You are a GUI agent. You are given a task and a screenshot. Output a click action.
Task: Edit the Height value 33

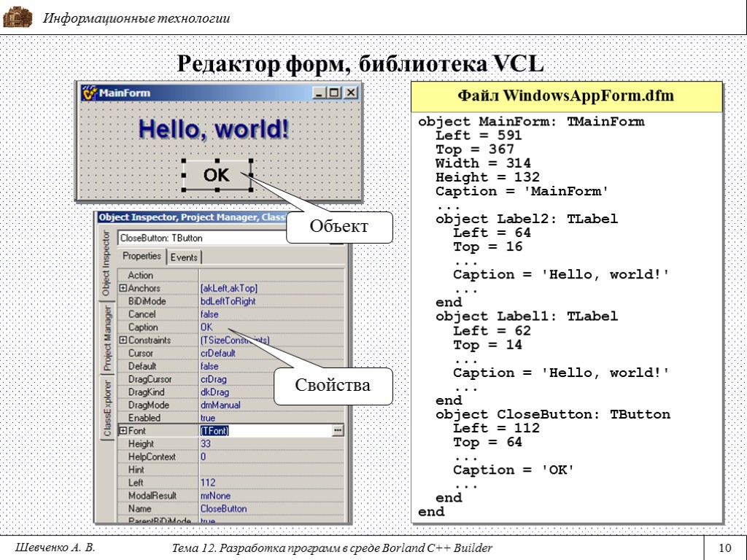click(205, 444)
